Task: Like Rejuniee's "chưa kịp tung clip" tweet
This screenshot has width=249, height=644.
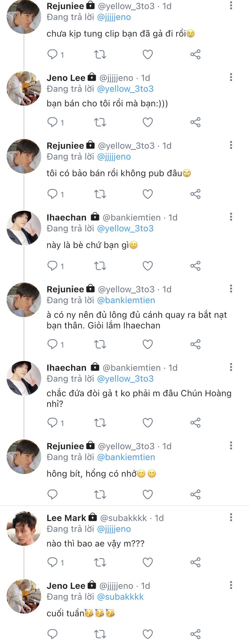Action: (x=148, y=54)
